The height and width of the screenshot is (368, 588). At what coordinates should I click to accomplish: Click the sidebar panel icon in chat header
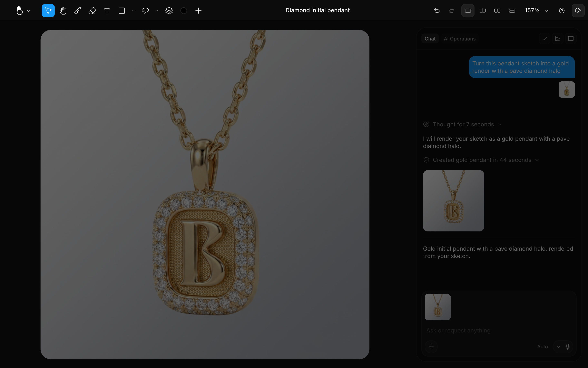point(571,38)
